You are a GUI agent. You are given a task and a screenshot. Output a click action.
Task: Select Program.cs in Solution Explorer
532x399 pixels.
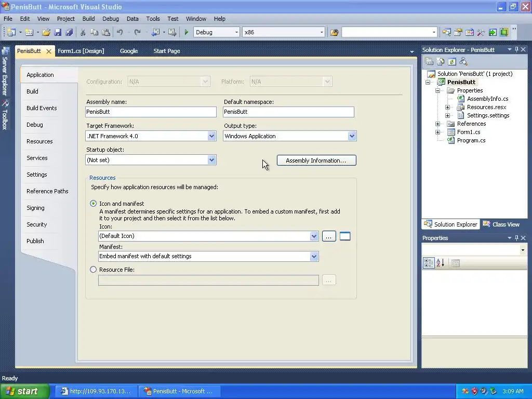471,140
